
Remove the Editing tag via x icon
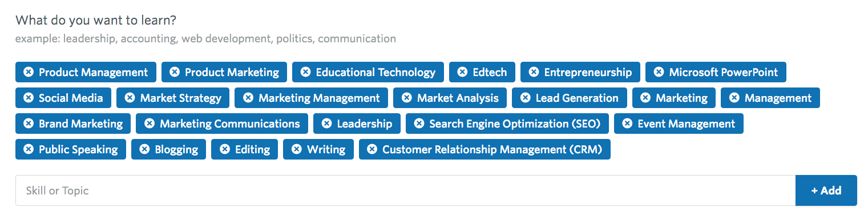(x=225, y=149)
